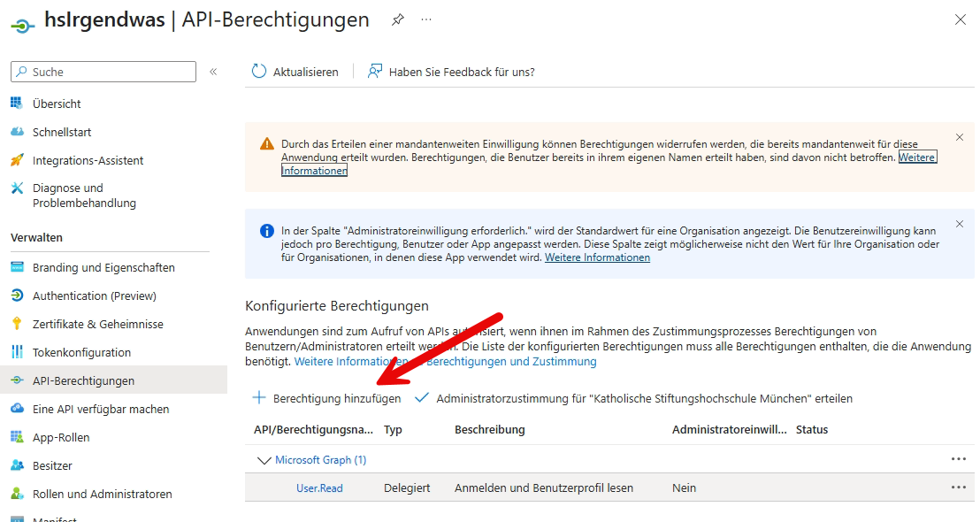Click the App-Rollen icon in sidebar

[x=17, y=437]
